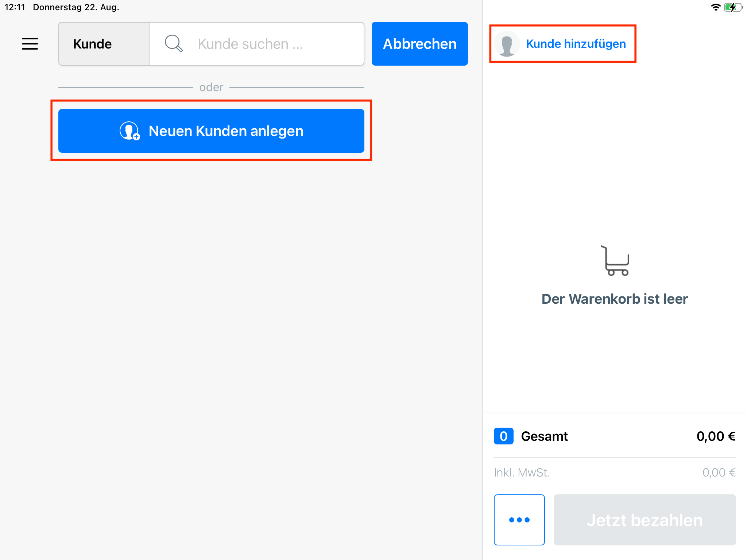Click the magnifier icon in search field

click(x=174, y=43)
